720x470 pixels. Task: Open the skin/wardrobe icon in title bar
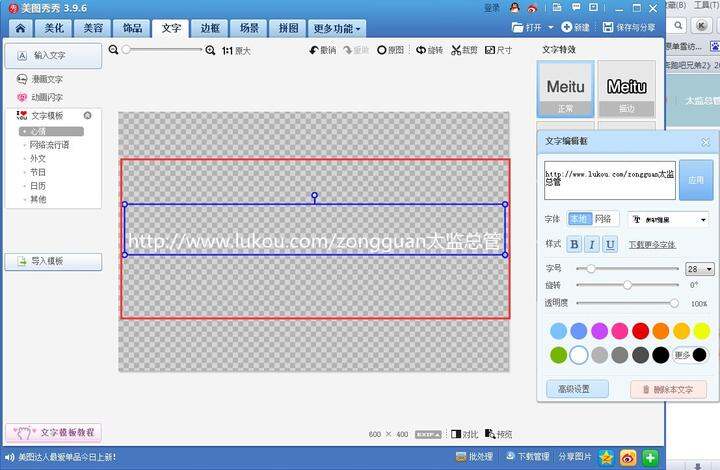[557, 8]
